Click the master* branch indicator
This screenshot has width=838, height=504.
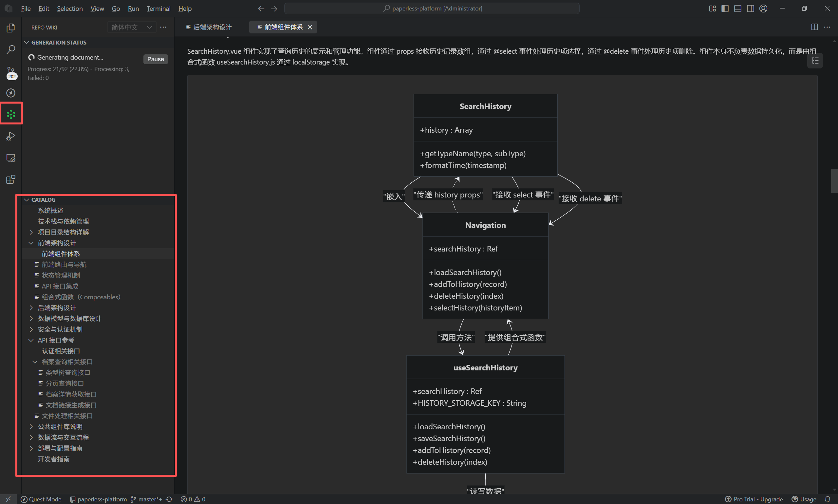147,499
